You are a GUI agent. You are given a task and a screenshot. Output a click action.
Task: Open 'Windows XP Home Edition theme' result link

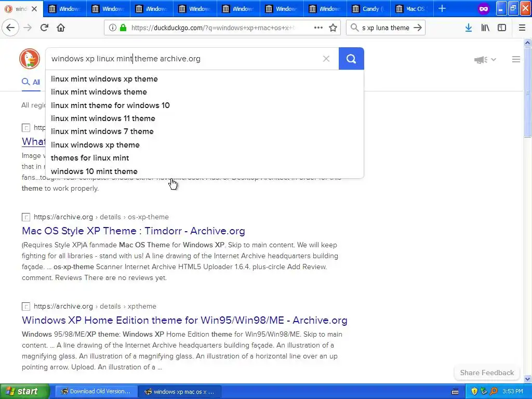click(x=184, y=320)
